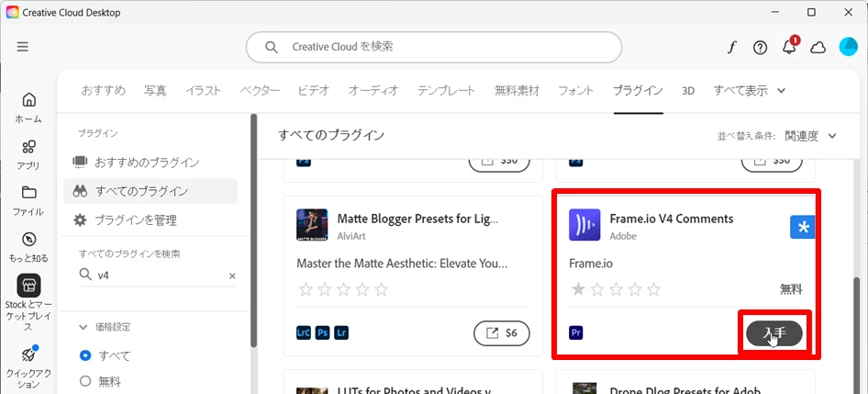Click the Matte Blogger Presets title
The image size is (868, 394).
tap(418, 219)
